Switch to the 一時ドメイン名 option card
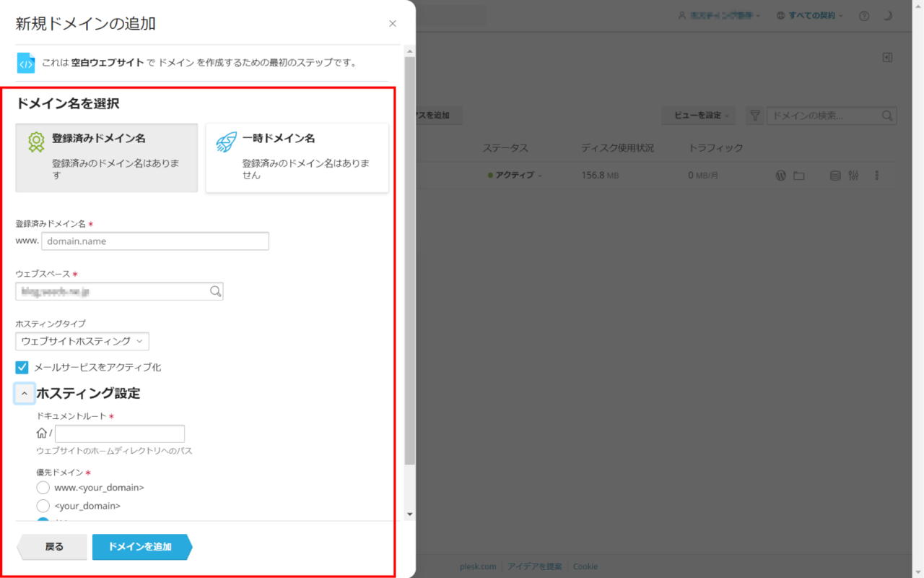Image resolution: width=924 pixels, height=578 pixels. click(x=297, y=158)
